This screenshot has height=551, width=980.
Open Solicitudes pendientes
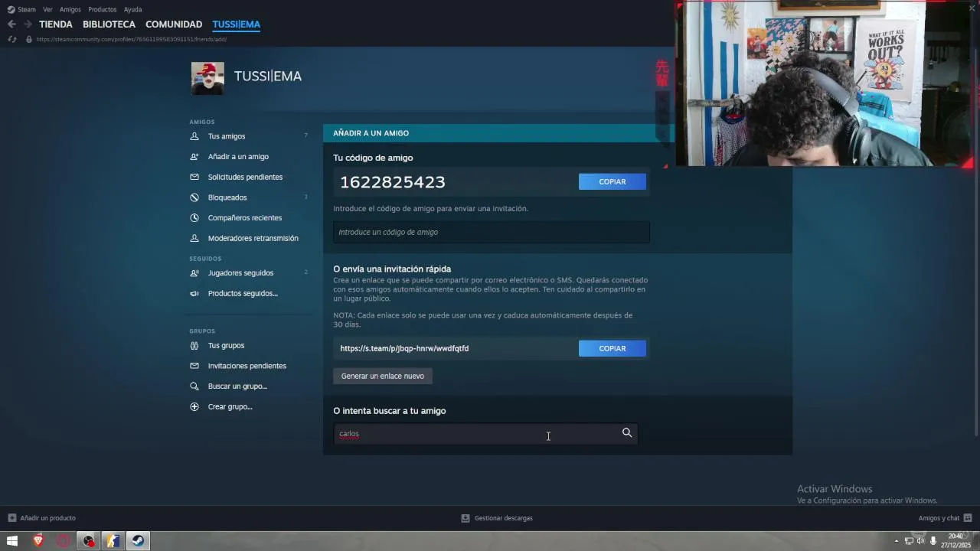pos(245,177)
